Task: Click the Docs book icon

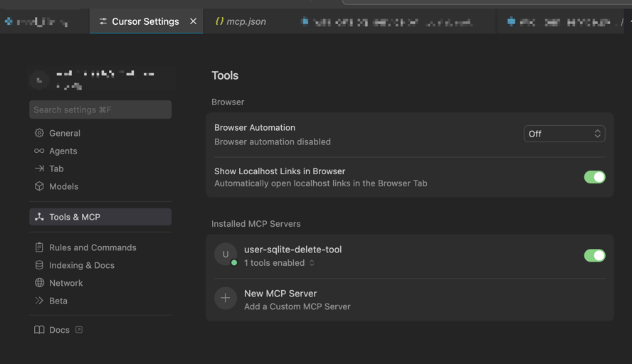Action: pos(39,330)
